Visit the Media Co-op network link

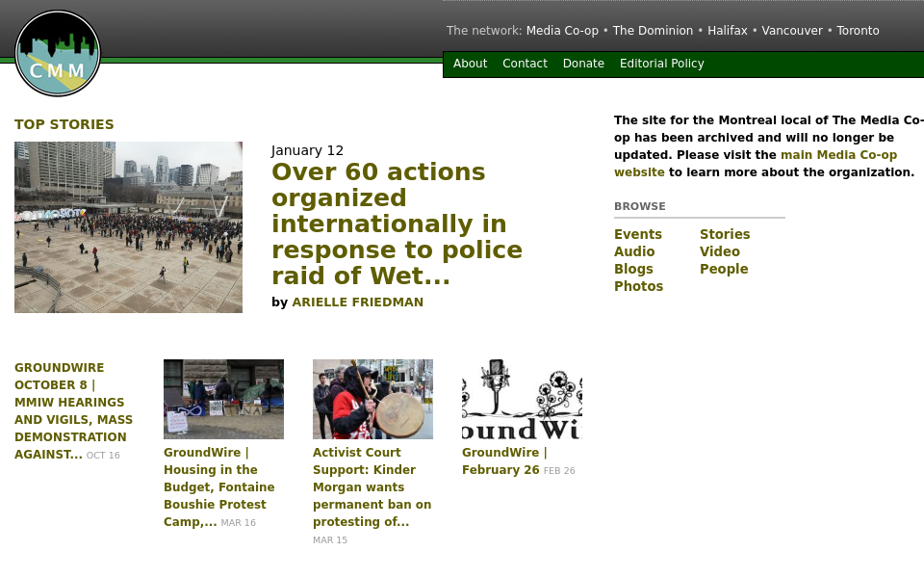562,31
